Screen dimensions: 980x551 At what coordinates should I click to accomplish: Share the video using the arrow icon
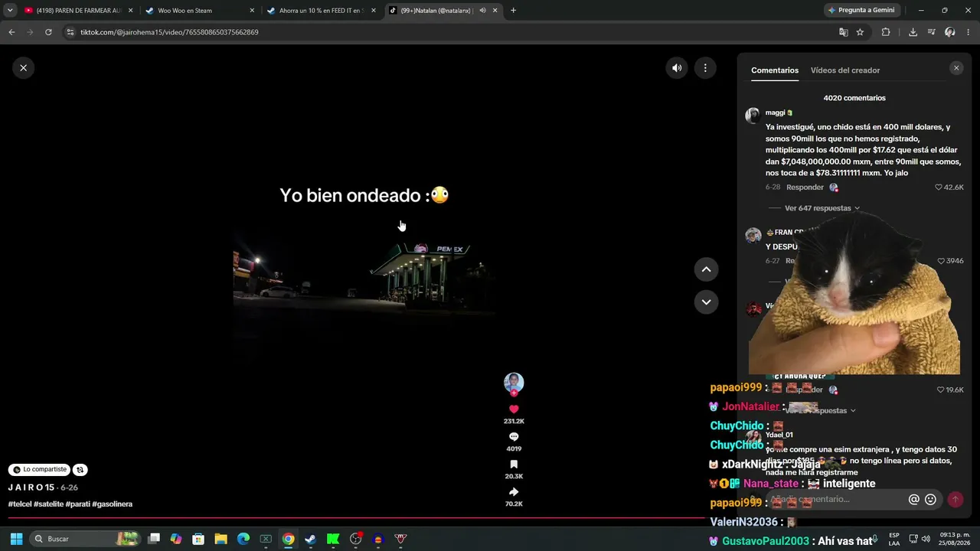pos(514,492)
